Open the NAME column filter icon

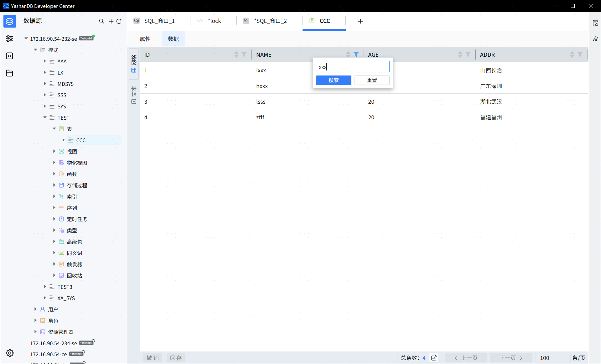(x=356, y=55)
